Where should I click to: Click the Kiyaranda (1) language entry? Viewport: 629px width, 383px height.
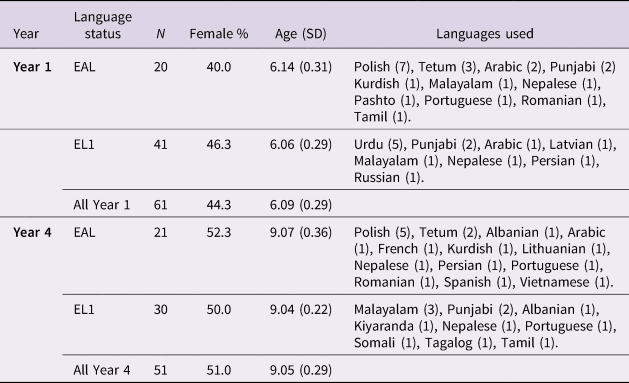click(394, 326)
